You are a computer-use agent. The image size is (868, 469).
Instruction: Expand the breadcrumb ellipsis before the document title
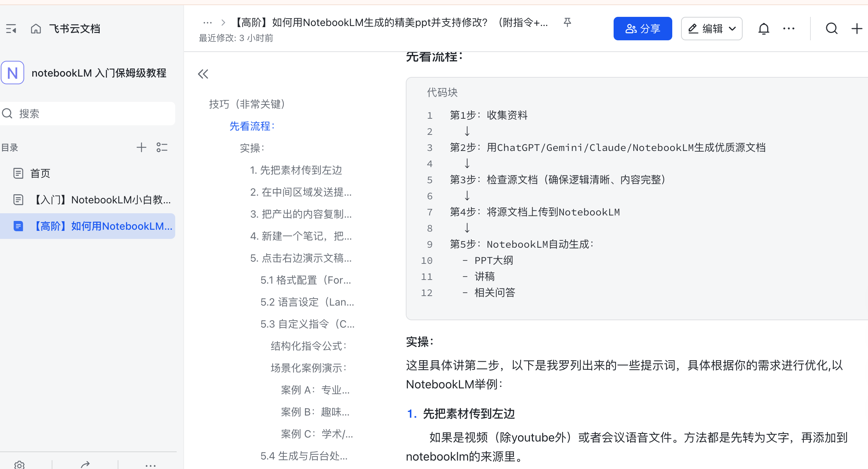click(x=207, y=22)
